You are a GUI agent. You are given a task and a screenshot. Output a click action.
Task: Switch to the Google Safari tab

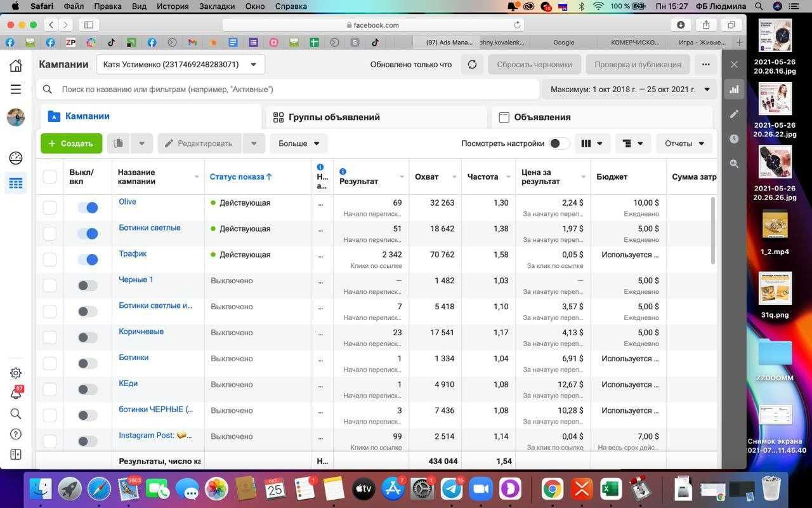tap(563, 43)
